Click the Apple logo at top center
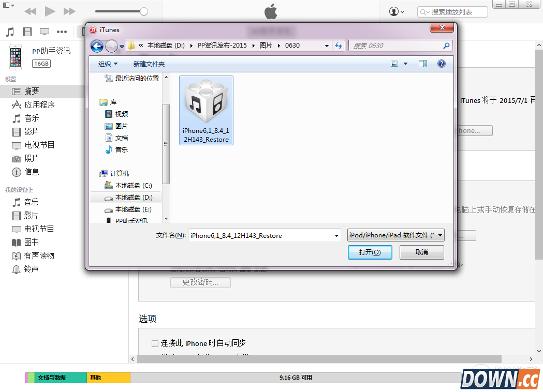Screen dimensions: 543x392 [x=271, y=11]
